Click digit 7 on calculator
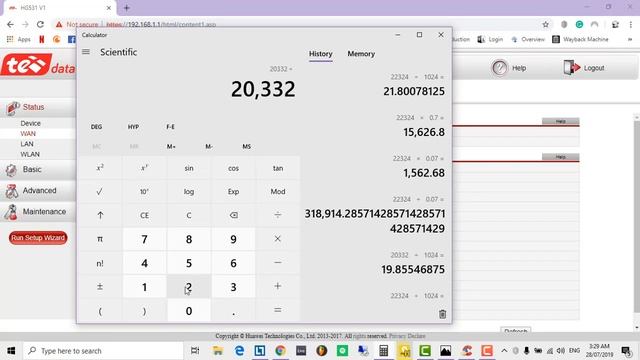 tap(144, 239)
